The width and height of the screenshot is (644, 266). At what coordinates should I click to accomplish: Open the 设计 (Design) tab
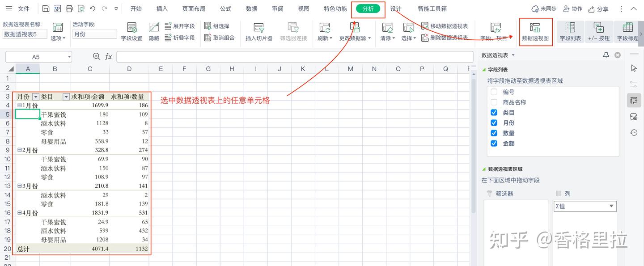[396, 8]
